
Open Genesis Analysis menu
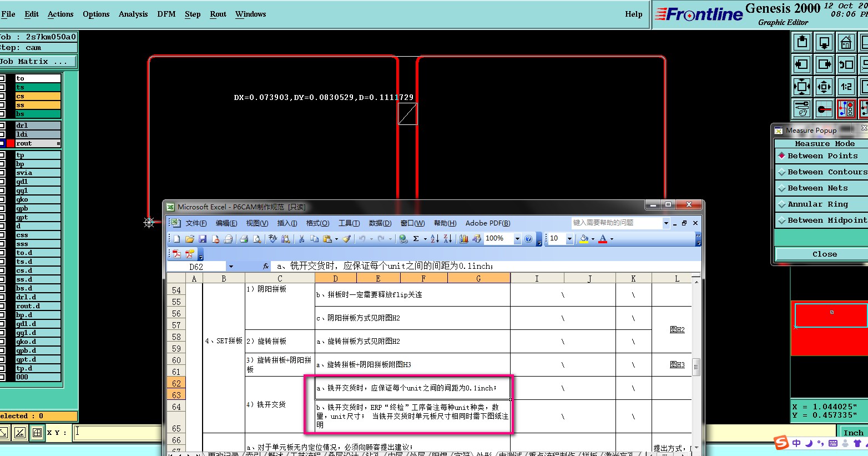click(x=133, y=14)
